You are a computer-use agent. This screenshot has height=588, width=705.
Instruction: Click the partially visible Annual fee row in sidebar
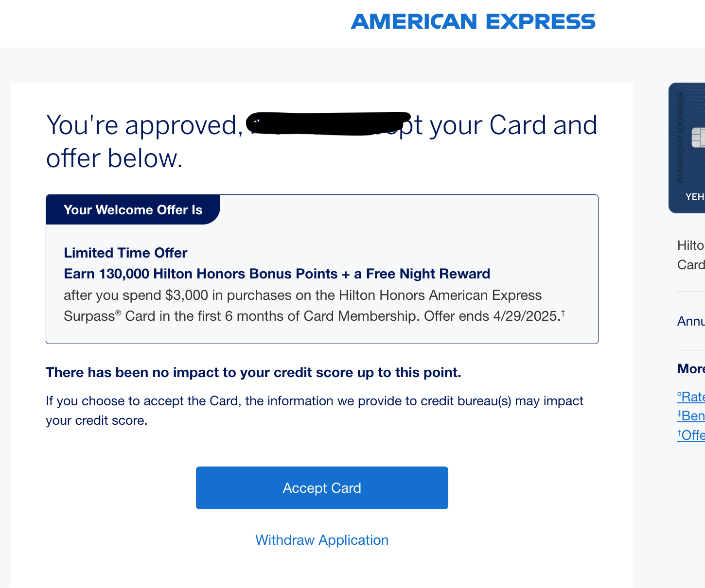[691, 321]
